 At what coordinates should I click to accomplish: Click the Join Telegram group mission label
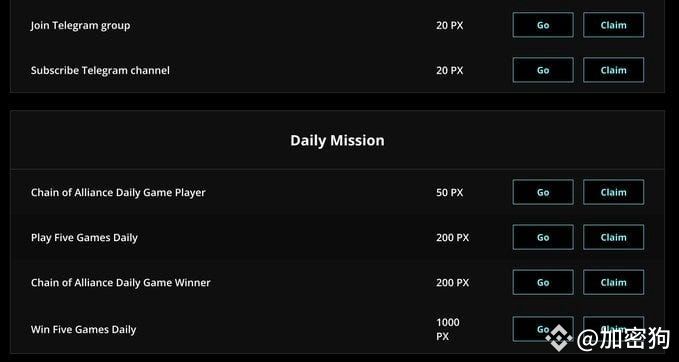[80, 26]
